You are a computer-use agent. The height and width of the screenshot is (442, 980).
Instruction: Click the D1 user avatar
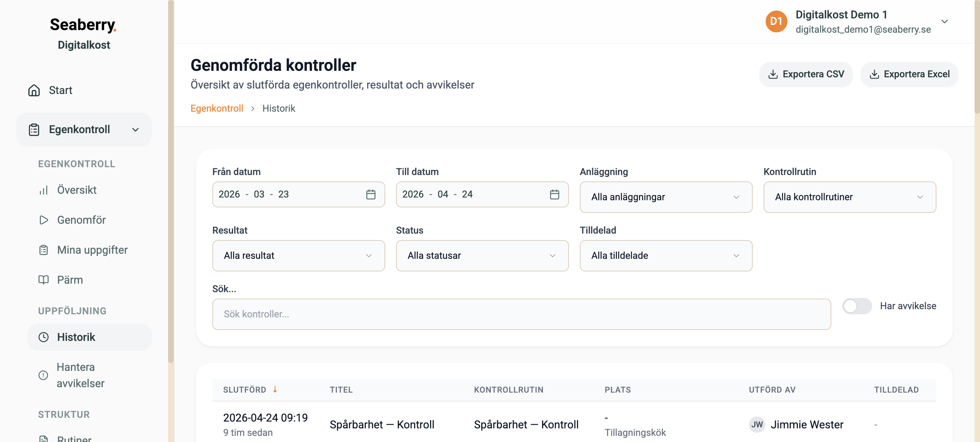[x=776, y=21]
